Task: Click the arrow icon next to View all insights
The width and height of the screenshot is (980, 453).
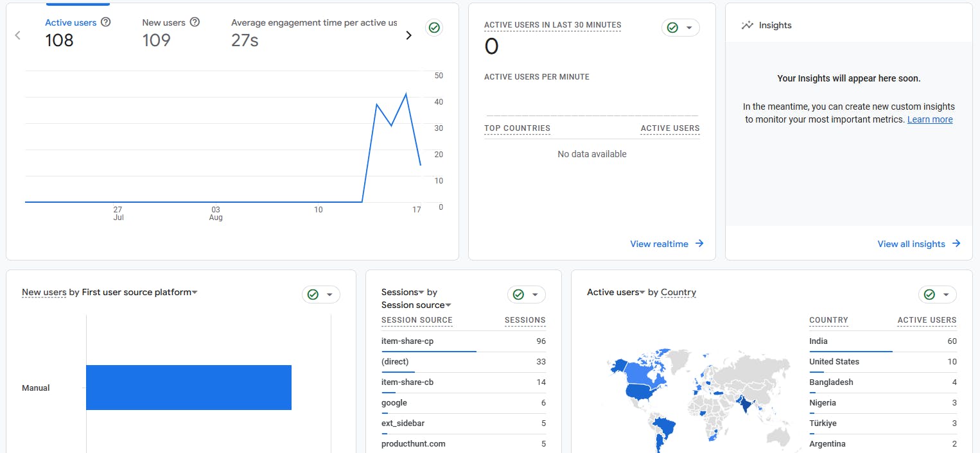Action: (x=956, y=244)
